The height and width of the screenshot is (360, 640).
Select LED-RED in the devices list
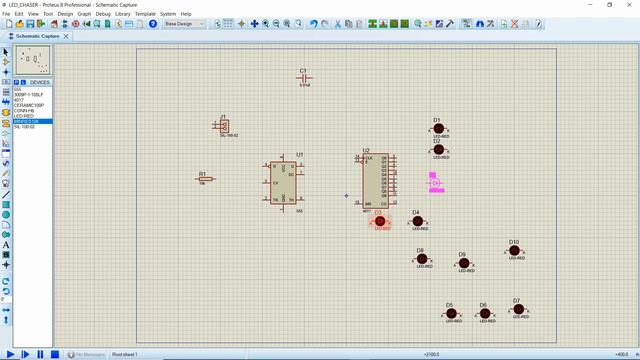coord(24,116)
